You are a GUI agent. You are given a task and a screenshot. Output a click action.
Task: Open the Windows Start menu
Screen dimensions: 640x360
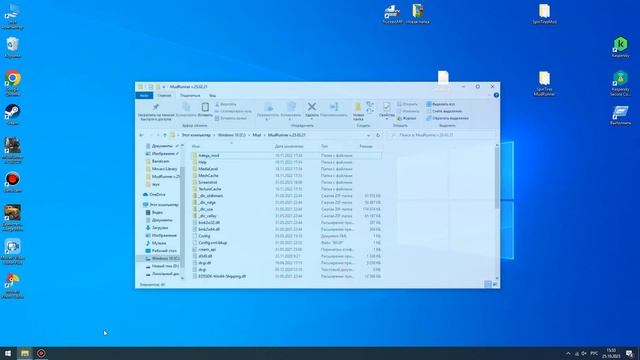[x=8, y=353]
